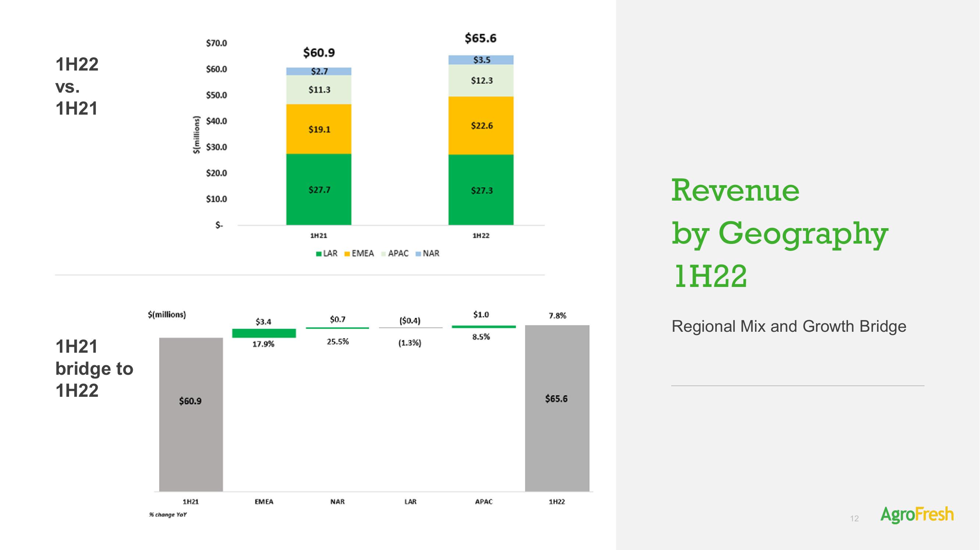Image resolution: width=980 pixels, height=550 pixels.
Task: Click the 7.8% total growth label
Action: (557, 315)
